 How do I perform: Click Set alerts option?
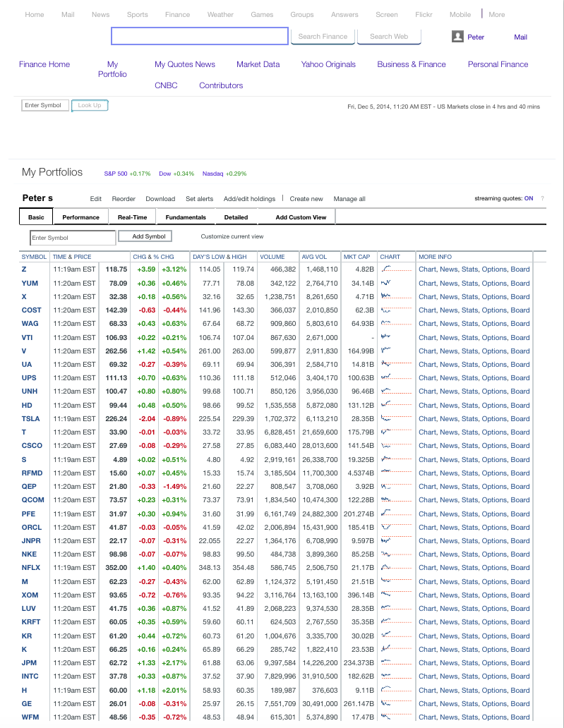[x=199, y=199]
